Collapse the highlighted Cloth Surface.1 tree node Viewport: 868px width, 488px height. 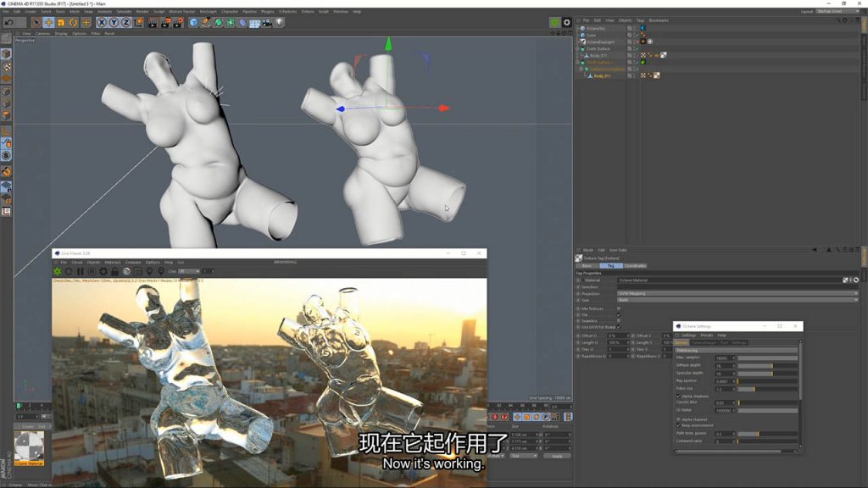(x=577, y=62)
